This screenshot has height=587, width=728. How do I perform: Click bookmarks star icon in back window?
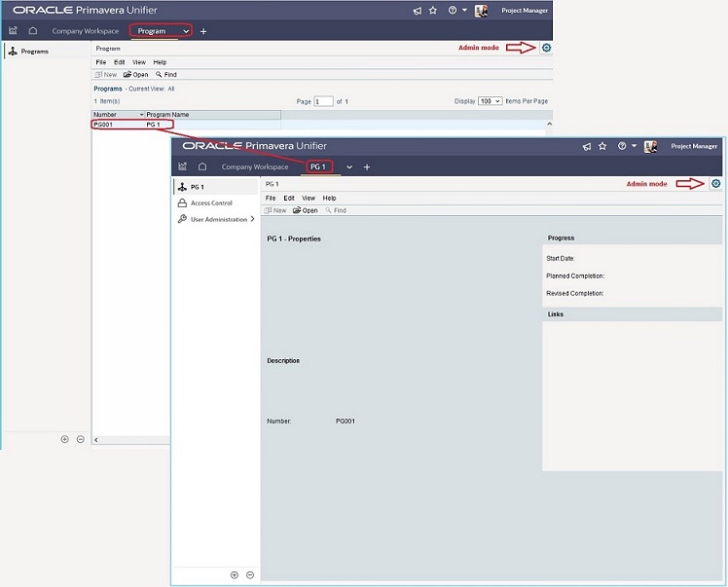(433, 10)
